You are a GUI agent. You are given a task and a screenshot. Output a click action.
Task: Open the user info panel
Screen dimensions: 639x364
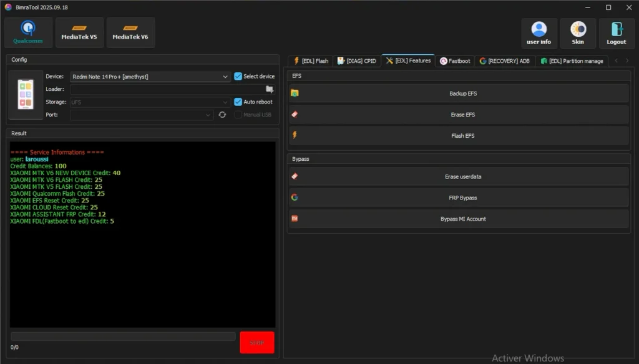pyautogui.click(x=539, y=33)
